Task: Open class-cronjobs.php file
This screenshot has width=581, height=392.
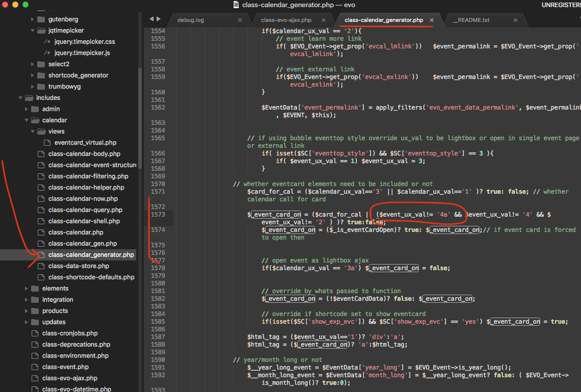Action: pyautogui.click(x=70, y=333)
